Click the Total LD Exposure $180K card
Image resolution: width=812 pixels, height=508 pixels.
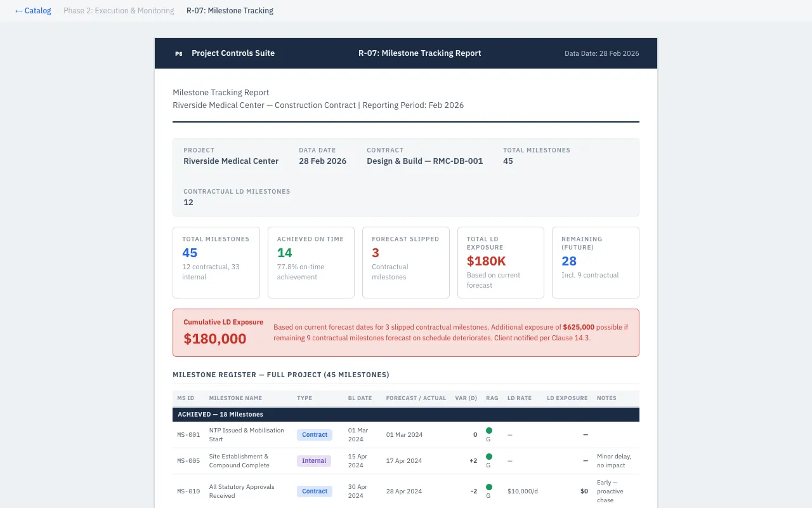pos(501,262)
